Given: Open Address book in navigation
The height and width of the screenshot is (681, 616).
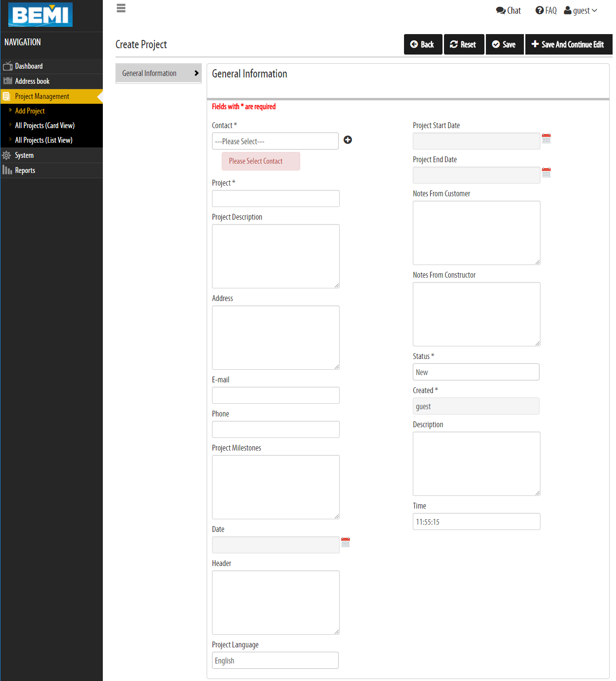Looking at the screenshot, I should pyautogui.click(x=51, y=81).
